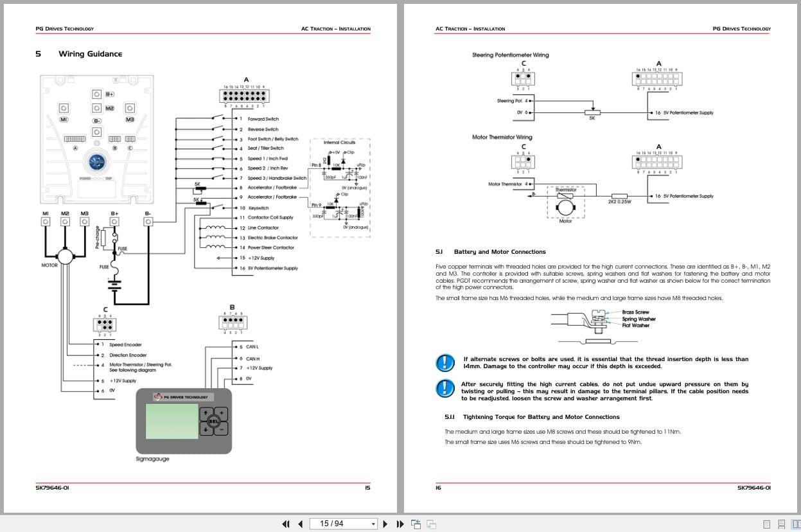This screenshot has height=532, width=801.
Task: Jump to the last page
Action: pyautogui.click(x=399, y=524)
